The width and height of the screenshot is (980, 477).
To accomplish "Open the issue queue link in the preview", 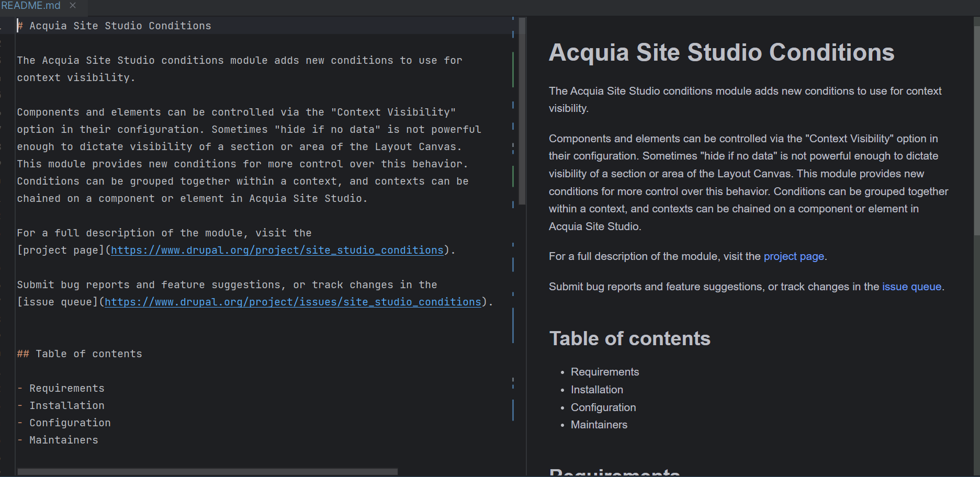I will pyautogui.click(x=910, y=287).
